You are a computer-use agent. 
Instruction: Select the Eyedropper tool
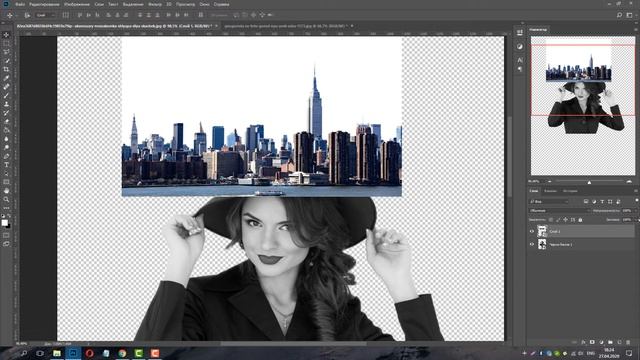pos(6,78)
